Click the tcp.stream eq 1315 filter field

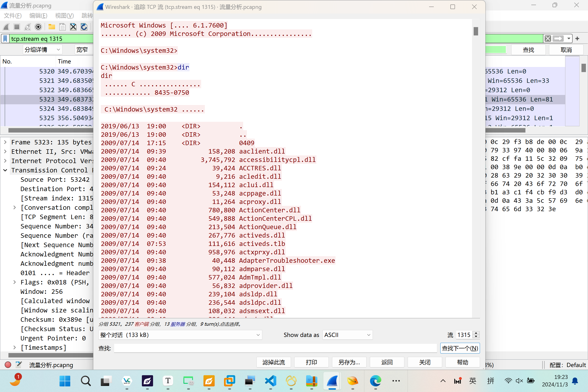pos(51,39)
